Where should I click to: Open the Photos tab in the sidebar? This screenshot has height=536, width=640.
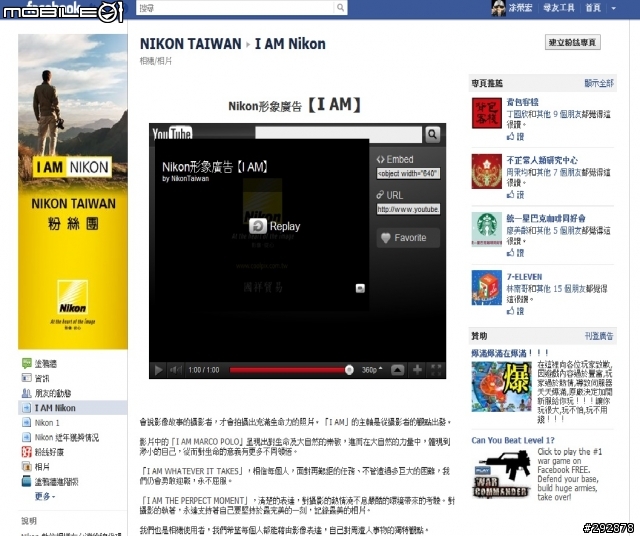pos(36,467)
